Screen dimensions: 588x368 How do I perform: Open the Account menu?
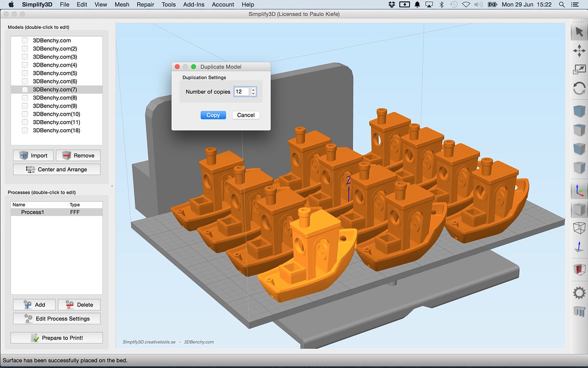tap(223, 5)
